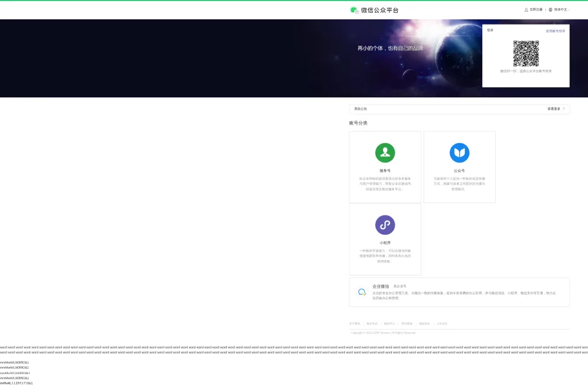Switch to 使用账号登录 account login
588x387 pixels.
click(555, 31)
